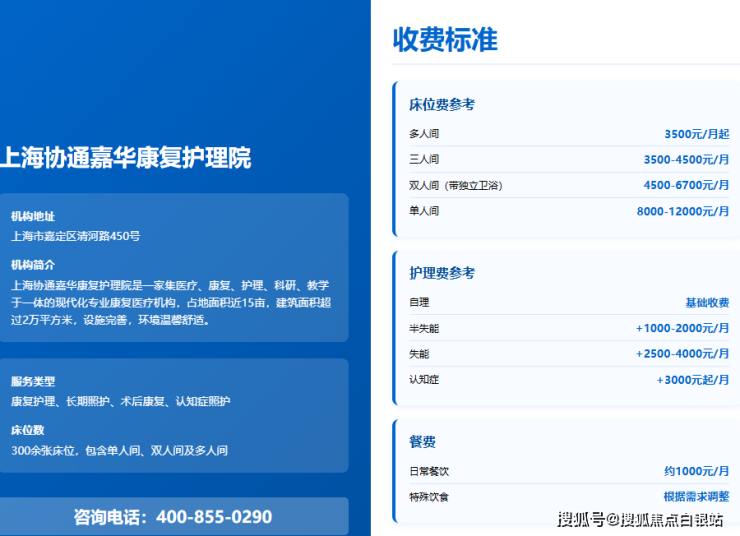Click 康复护理、长期照护 service list text
The image size is (740, 536).
coord(120,402)
